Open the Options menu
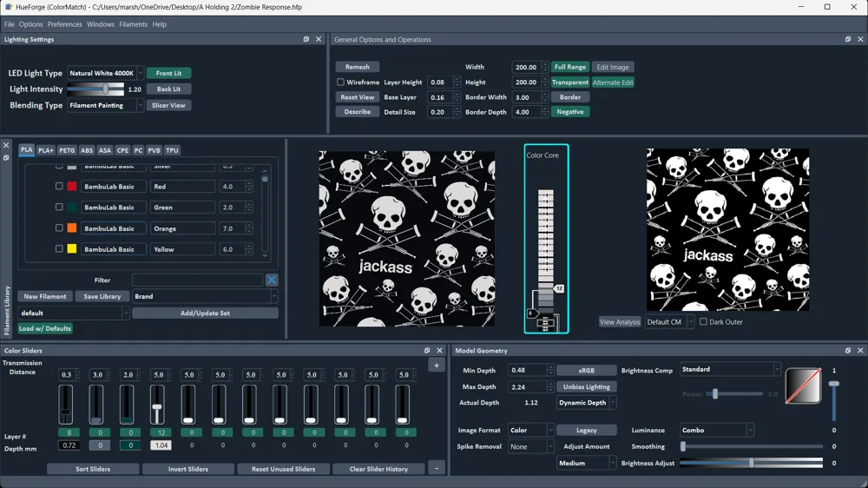Screen dimensions: 868x488 (30, 24)
